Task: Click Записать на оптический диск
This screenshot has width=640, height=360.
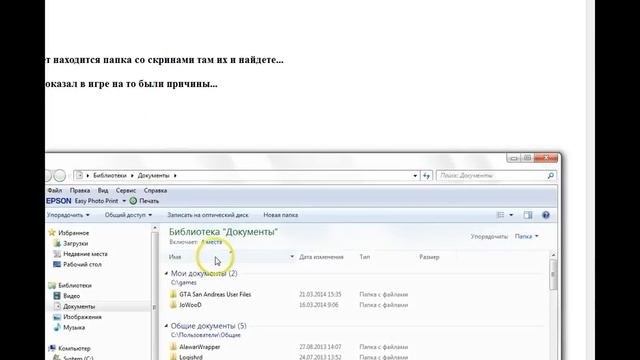Action: point(208,215)
